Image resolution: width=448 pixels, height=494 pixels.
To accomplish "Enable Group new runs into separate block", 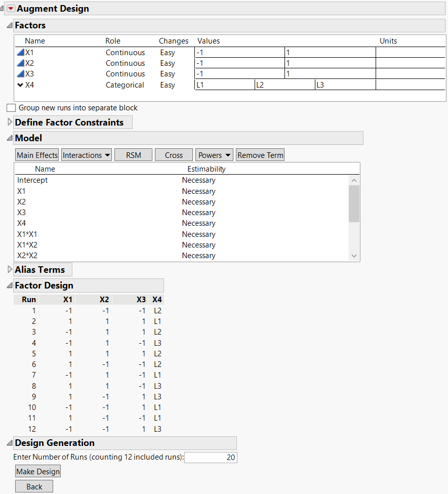I will tap(11, 108).
